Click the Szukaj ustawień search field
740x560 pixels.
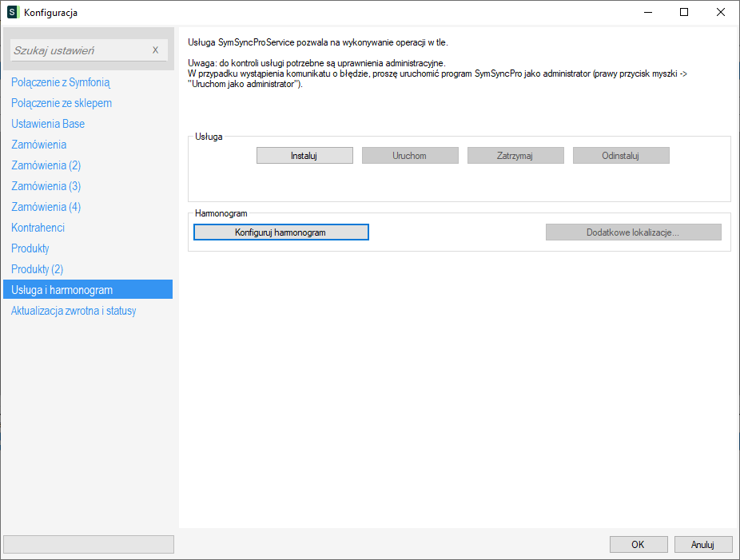(x=78, y=50)
